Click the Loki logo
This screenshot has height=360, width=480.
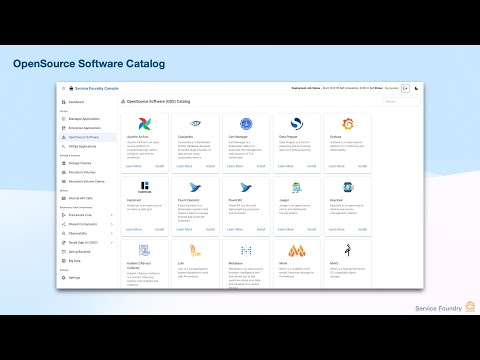click(x=195, y=250)
